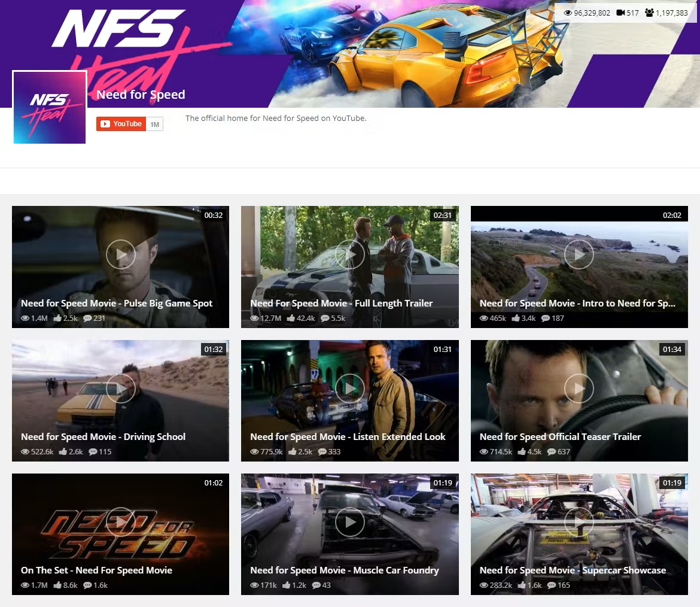Click the 01:31 duration badge
This screenshot has height=607, width=700.
click(x=442, y=349)
